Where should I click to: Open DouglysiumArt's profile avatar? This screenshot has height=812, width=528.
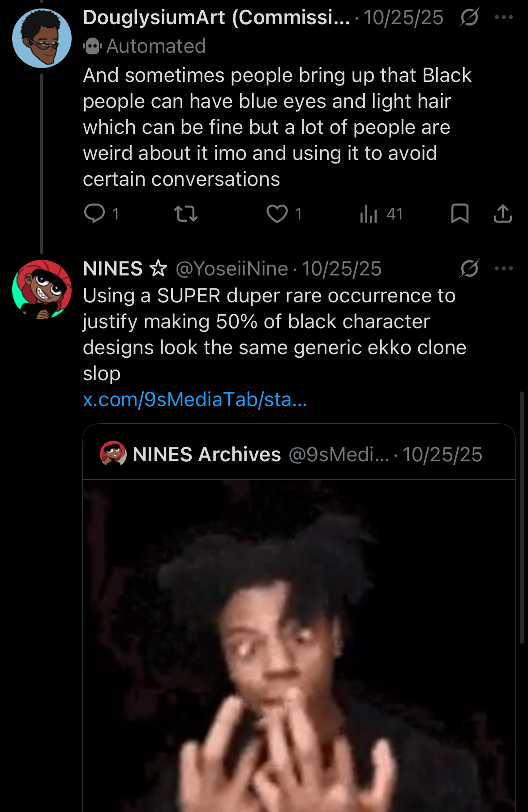click(42, 39)
